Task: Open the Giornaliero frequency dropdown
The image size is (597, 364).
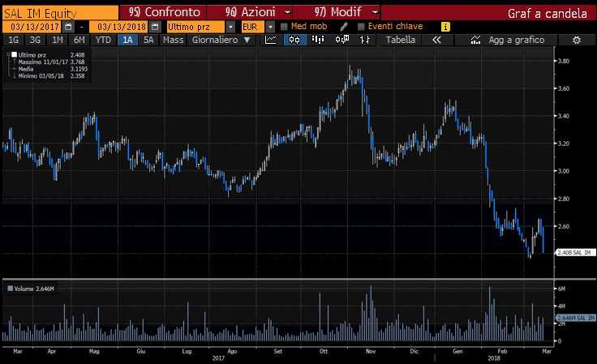Action: click(x=219, y=40)
